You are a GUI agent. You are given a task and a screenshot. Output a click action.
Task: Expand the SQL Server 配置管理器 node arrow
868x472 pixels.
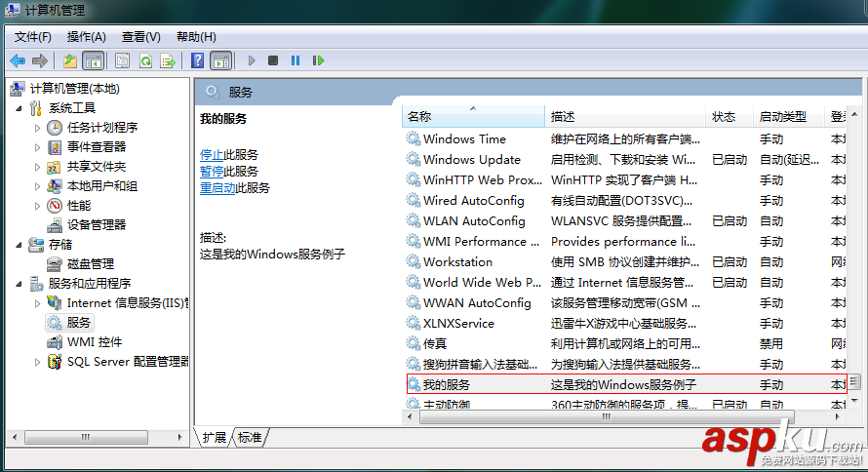[38, 362]
